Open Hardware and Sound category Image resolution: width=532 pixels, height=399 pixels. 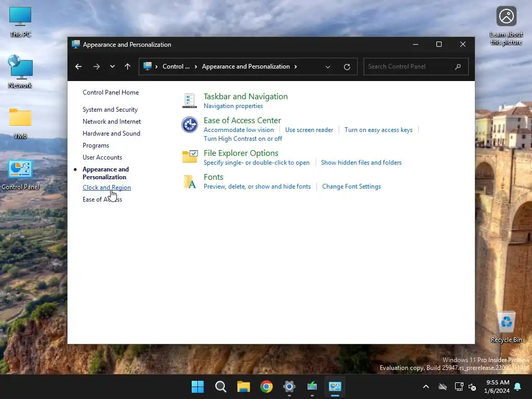coord(111,134)
